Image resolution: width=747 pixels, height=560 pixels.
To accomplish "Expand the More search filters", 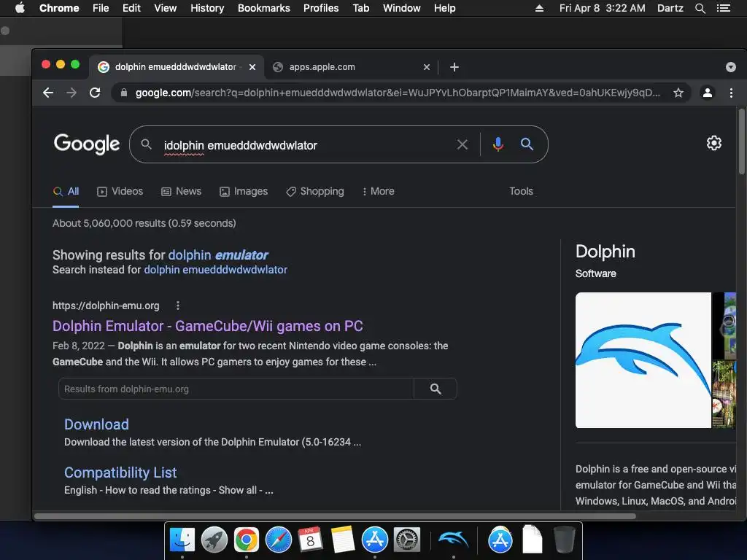I will tap(379, 192).
